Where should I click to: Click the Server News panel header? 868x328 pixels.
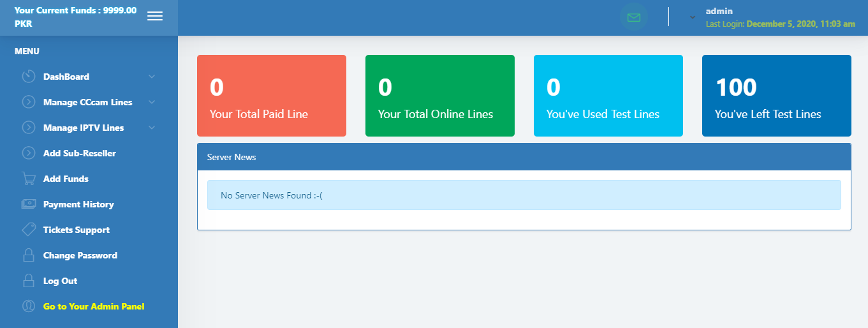tap(524, 157)
